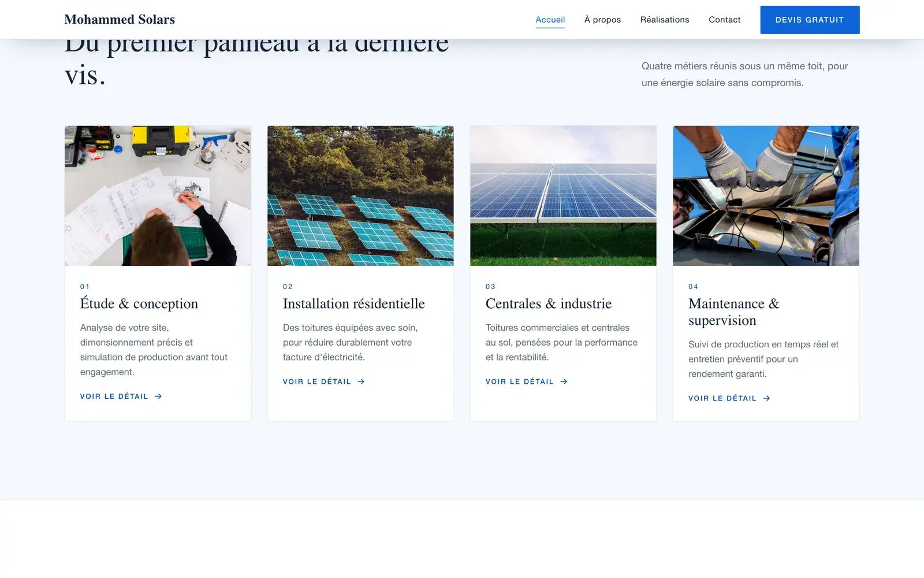This screenshot has height=578, width=924.
Task: Open the Accueil nav item
Action: 550,20
